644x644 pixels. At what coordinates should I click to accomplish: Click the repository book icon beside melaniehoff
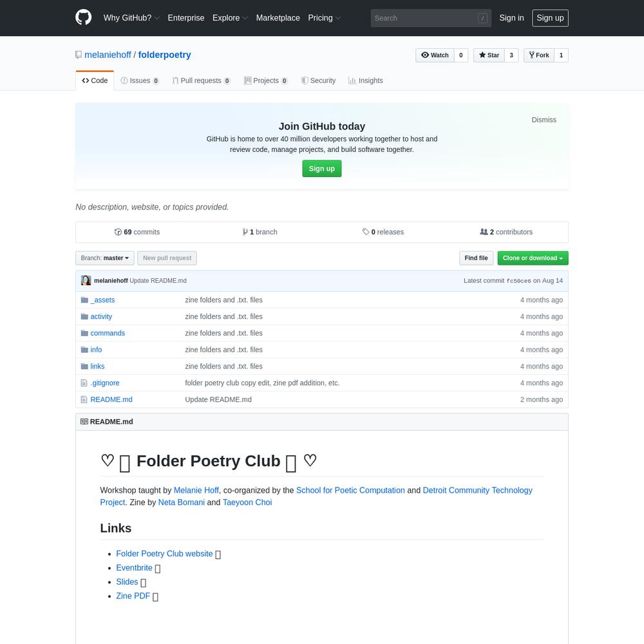coord(79,55)
